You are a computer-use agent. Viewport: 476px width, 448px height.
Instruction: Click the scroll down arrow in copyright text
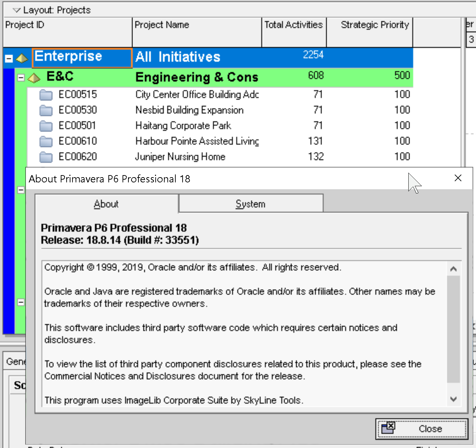454,399
